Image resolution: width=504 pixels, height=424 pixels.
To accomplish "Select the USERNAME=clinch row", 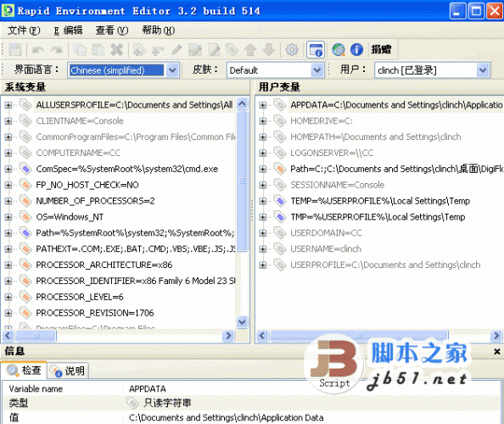I will click(x=326, y=249).
